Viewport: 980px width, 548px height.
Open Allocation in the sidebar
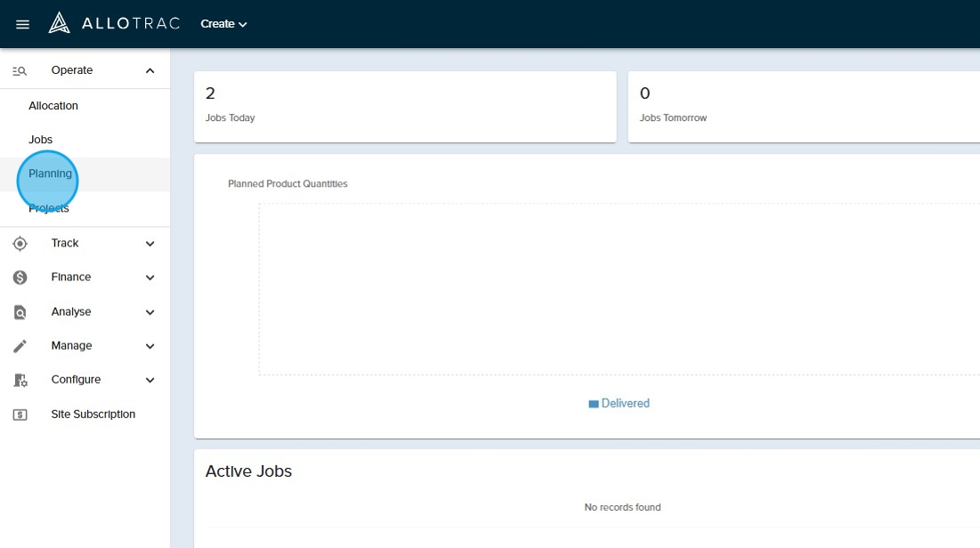53,106
